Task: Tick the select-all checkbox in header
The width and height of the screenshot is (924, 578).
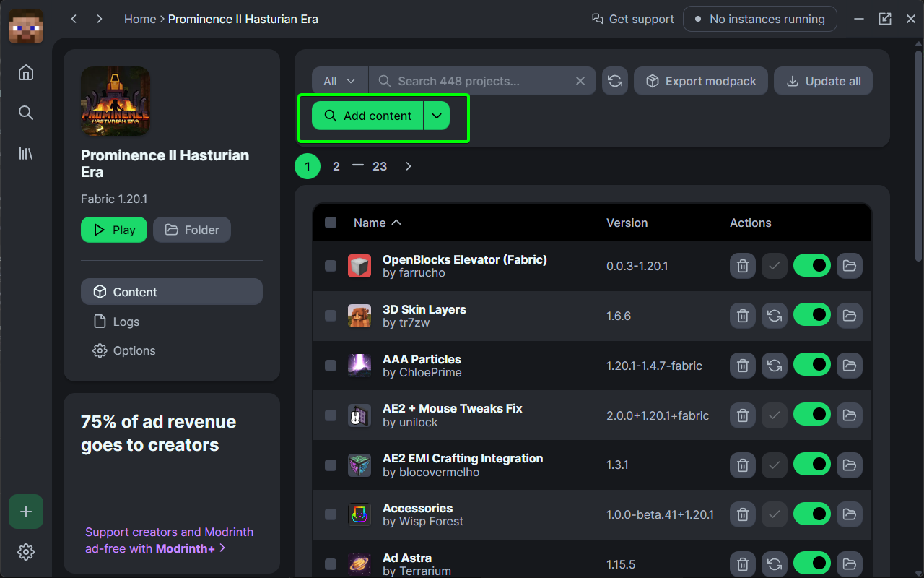Action: coord(331,223)
